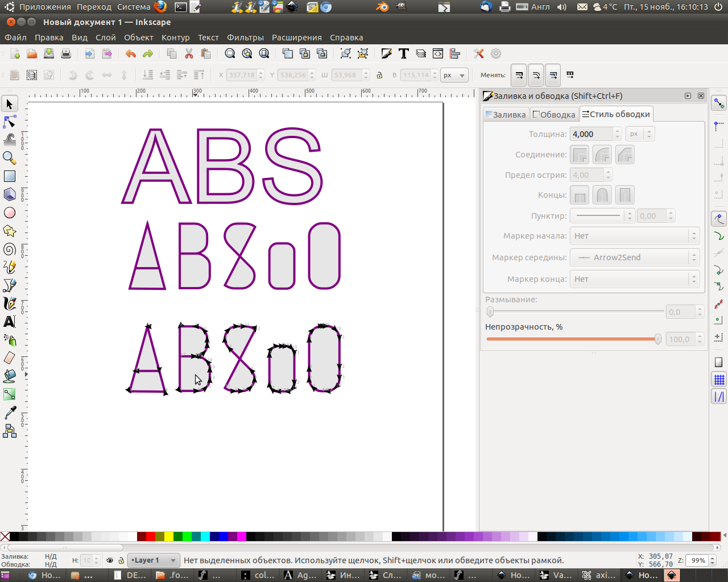The width and height of the screenshot is (728, 582).
Task: Pick the red palette swatch
Action: coord(151,536)
